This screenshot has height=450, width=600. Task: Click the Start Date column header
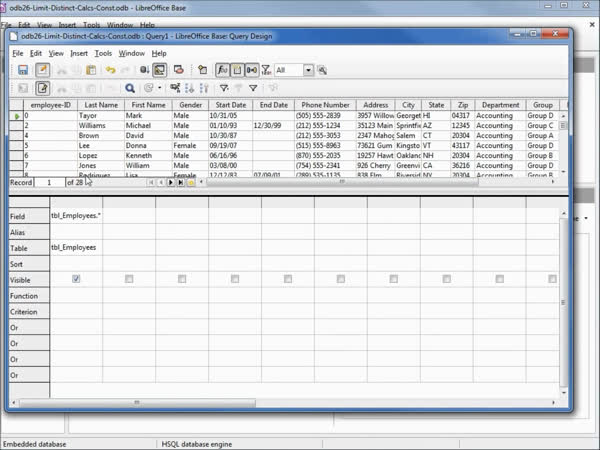click(230, 105)
